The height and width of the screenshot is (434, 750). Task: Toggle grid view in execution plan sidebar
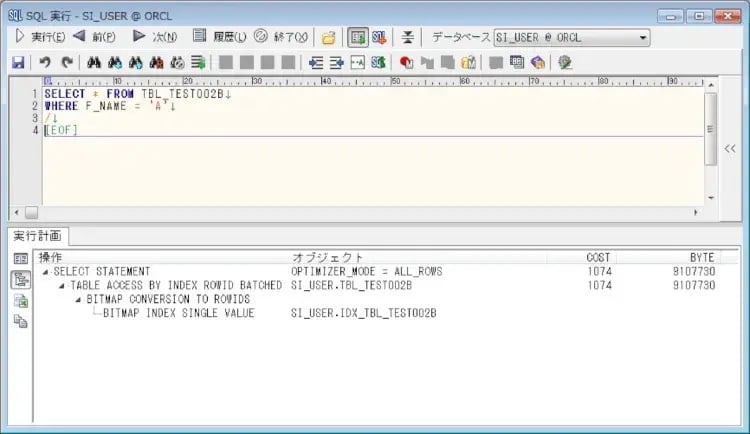(x=20, y=259)
